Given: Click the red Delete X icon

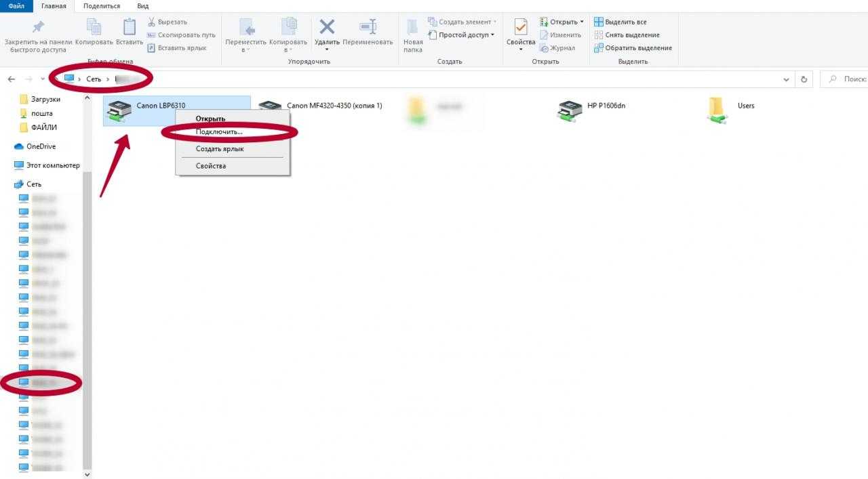Looking at the screenshot, I should 327,27.
